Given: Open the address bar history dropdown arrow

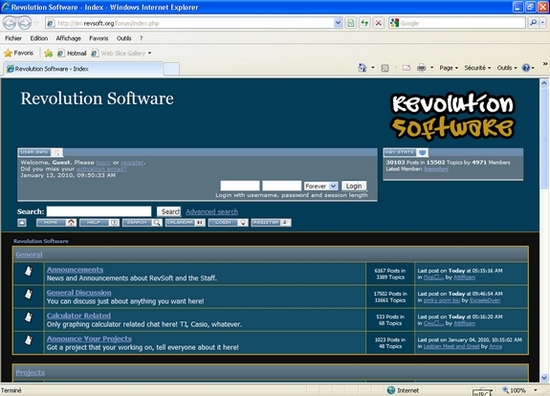Looking at the screenshot, I should [338, 23].
